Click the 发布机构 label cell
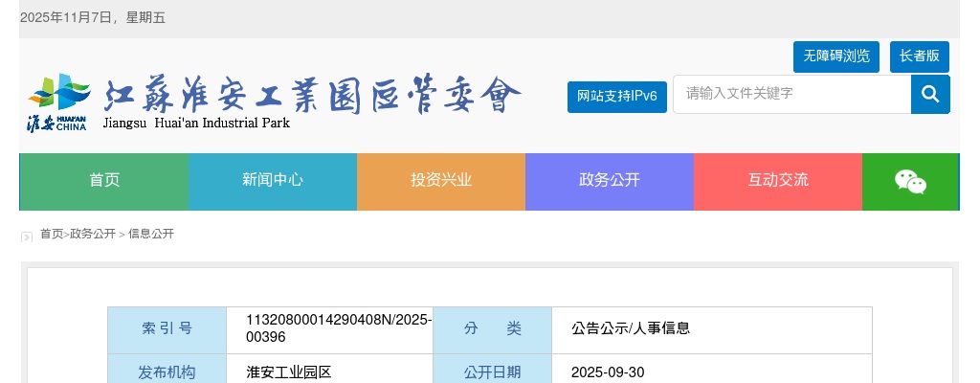This screenshot has width=980, height=383. (x=167, y=371)
